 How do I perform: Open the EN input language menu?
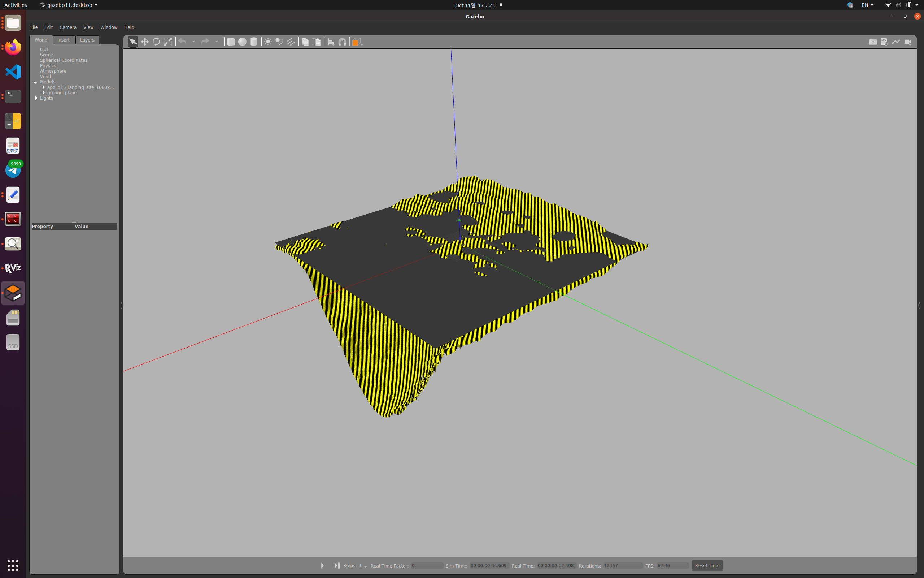[867, 5]
